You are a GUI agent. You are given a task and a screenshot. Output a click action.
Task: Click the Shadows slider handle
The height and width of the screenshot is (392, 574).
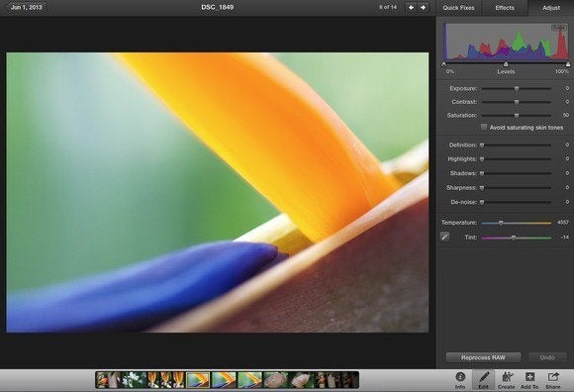(x=482, y=173)
